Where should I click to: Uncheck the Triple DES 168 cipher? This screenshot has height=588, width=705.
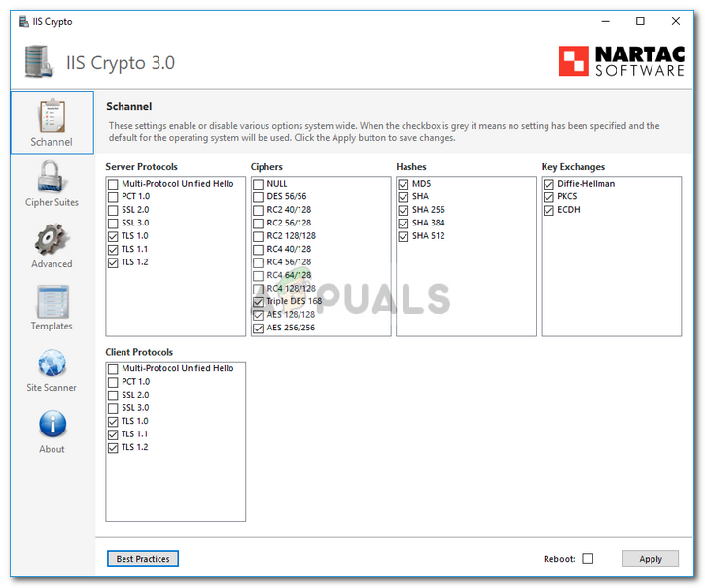258,301
